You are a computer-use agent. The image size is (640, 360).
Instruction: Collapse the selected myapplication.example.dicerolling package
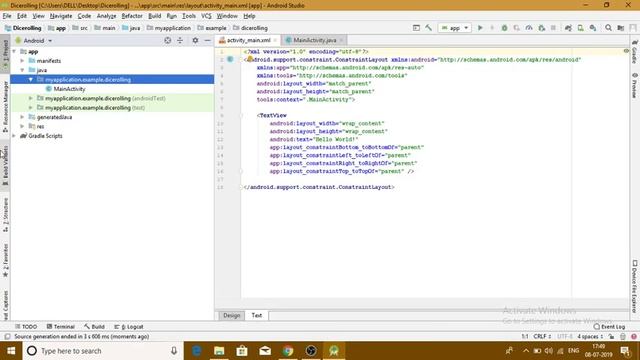31,80
